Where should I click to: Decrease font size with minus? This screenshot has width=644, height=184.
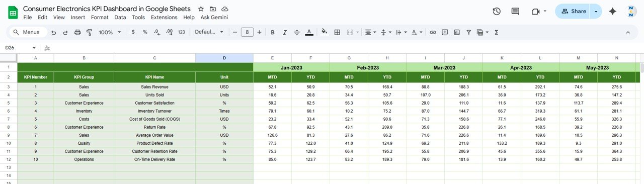(235, 32)
